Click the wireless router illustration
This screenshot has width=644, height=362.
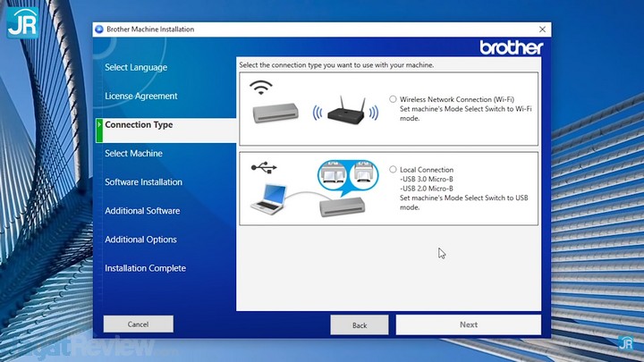point(346,111)
